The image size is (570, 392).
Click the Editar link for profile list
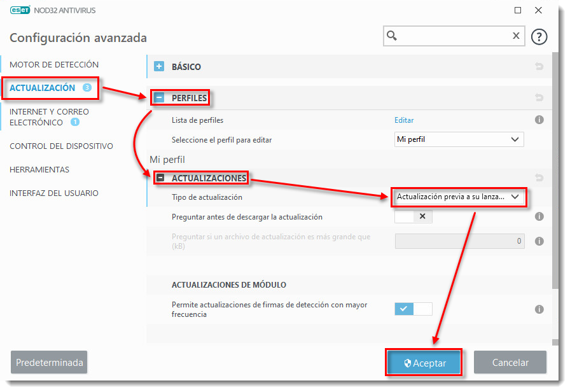404,120
